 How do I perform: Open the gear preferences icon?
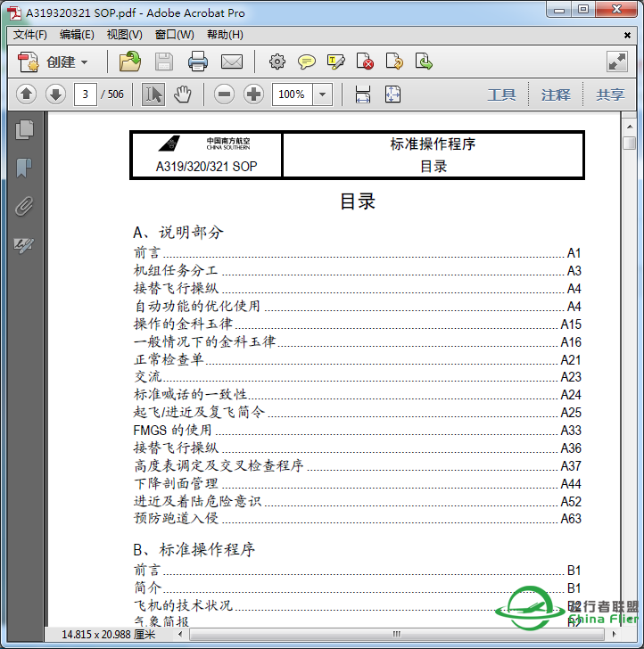[277, 62]
